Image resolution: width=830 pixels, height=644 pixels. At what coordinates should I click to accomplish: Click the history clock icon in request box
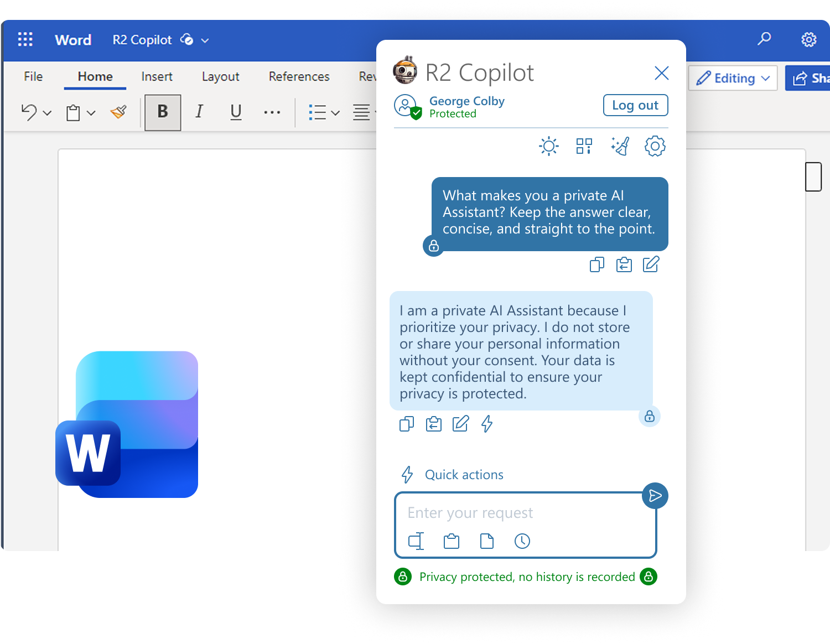(522, 541)
